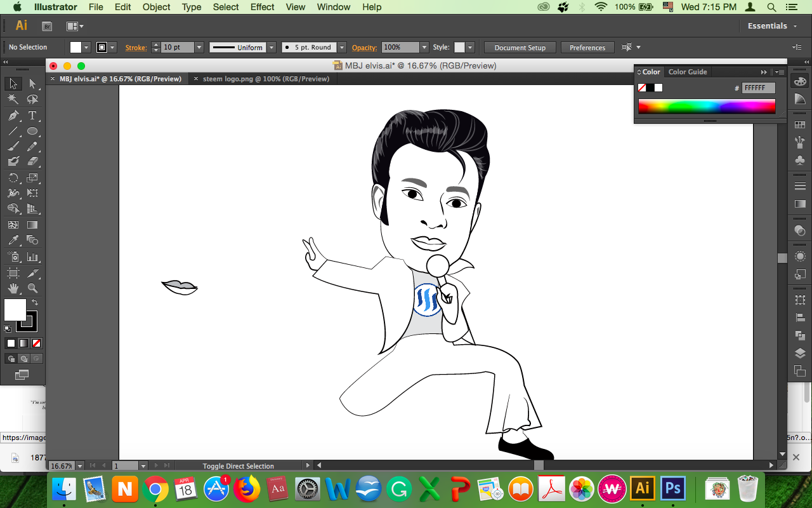Open the Pathfinder panel icon

click(800, 335)
